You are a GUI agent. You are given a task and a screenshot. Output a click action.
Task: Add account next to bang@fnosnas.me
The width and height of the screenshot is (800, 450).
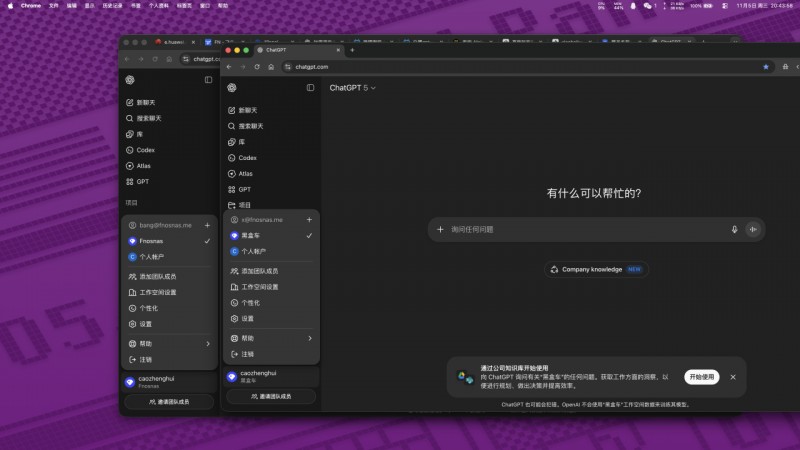click(x=207, y=225)
